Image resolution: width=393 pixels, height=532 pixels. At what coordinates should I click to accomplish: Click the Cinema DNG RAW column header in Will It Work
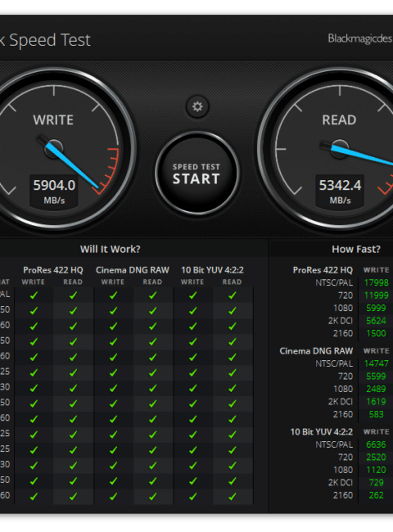[133, 270]
